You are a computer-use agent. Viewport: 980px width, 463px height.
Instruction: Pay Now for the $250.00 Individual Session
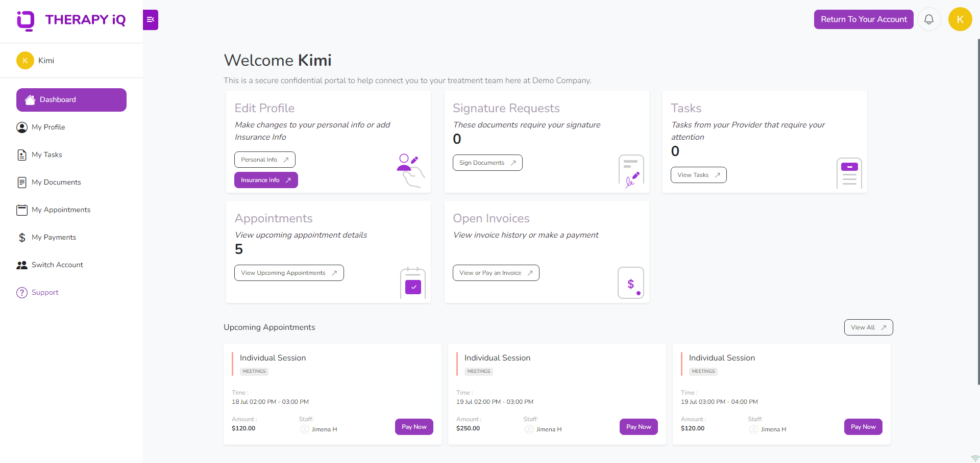coord(638,427)
